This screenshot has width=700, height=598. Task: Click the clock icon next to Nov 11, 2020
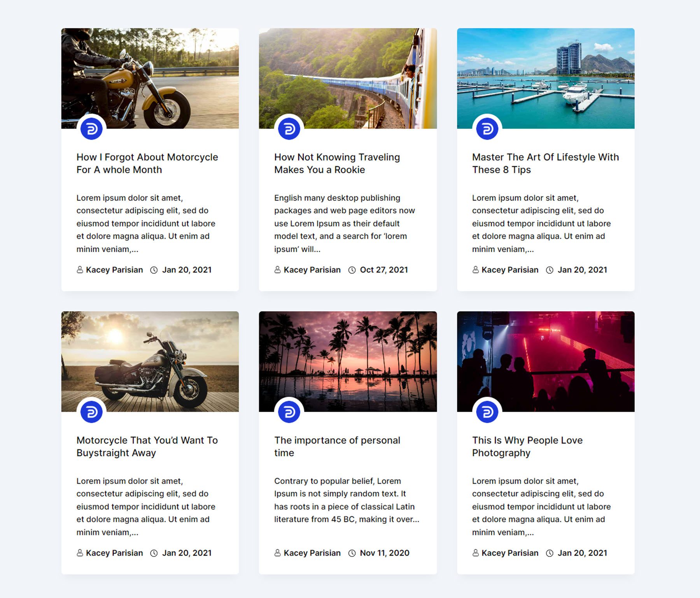[352, 553]
